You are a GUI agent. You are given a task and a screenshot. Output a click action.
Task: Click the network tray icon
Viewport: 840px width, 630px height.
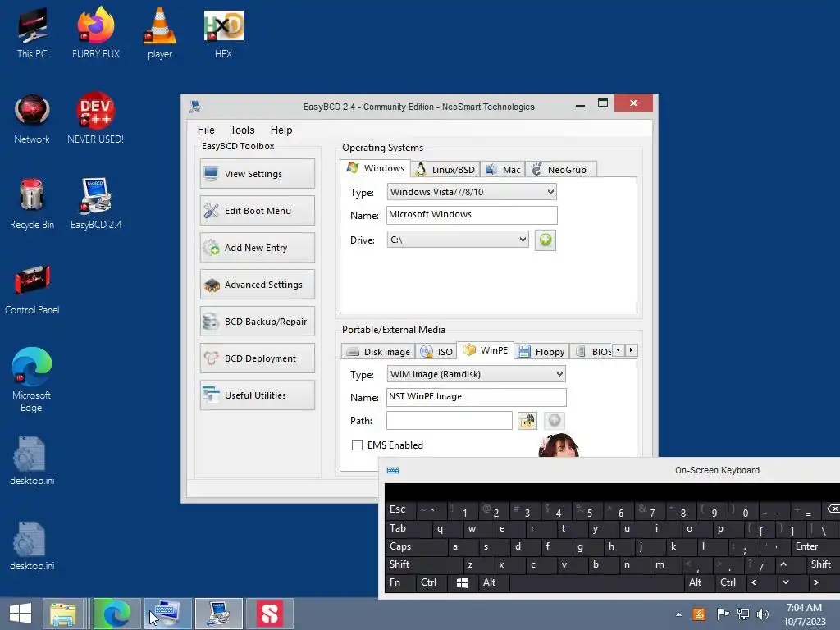(x=743, y=614)
